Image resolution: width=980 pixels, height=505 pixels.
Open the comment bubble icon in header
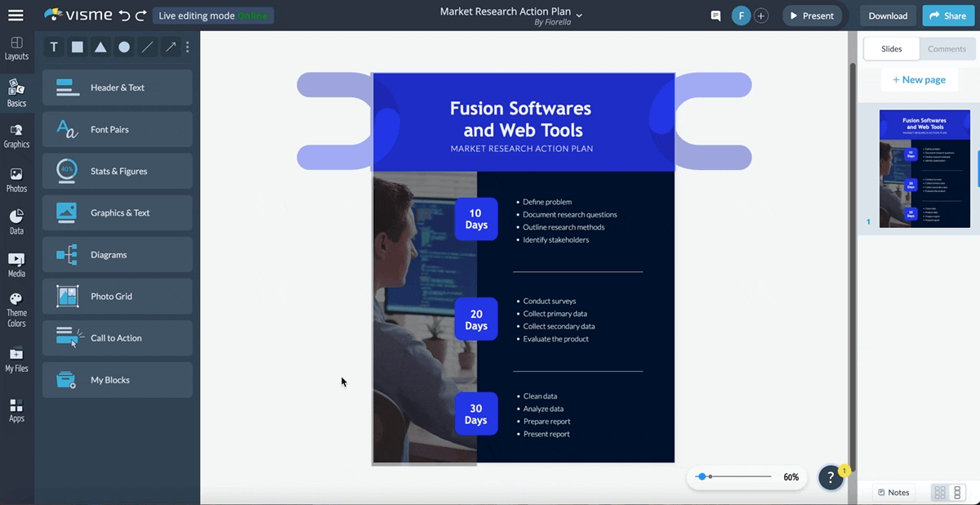pyautogui.click(x=715, y=16)
